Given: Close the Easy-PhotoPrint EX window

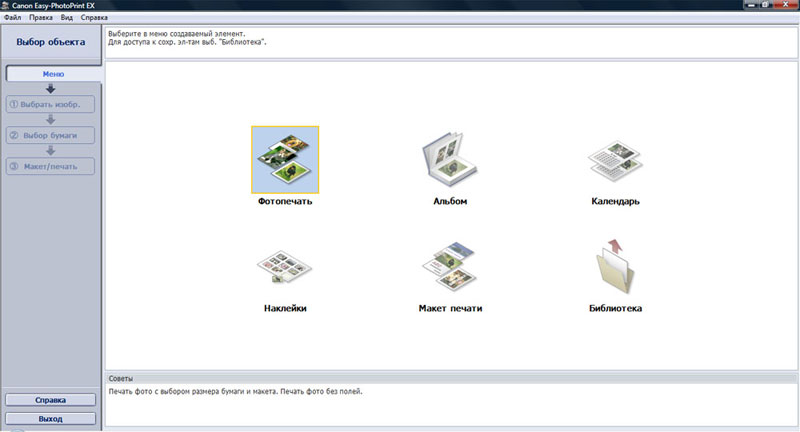Looking at the screenshot, I should (786, 4).
